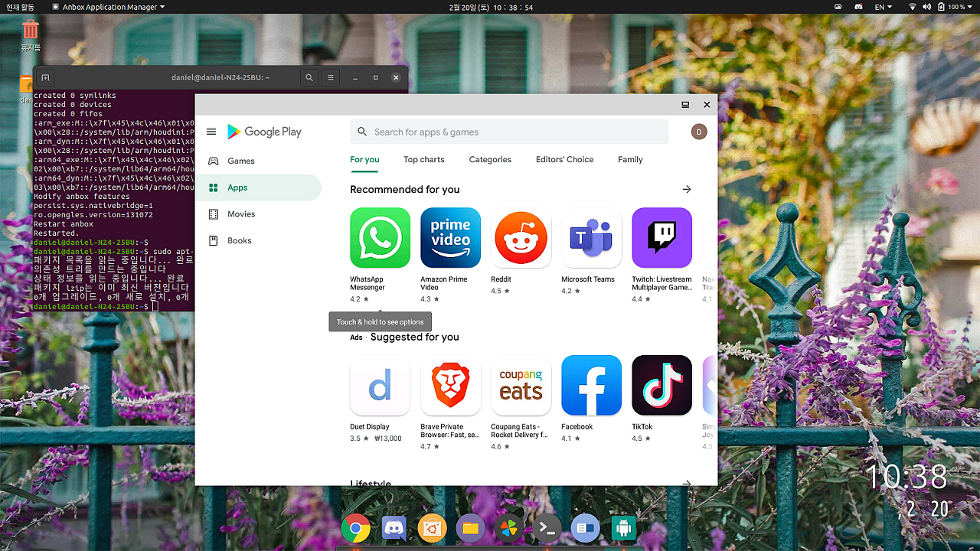
Task: Click 'Amazon Prime Video' app title text
Action: coord(444,283)
